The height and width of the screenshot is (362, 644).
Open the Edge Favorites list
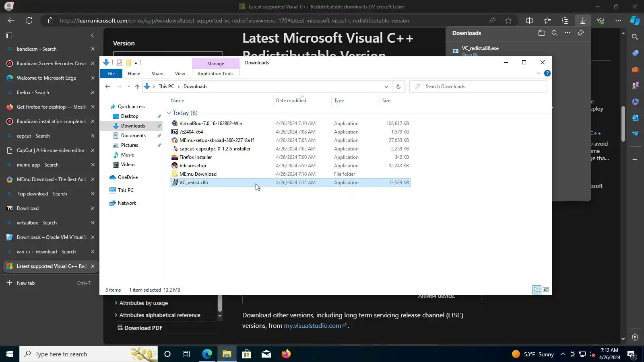(547, 21)
